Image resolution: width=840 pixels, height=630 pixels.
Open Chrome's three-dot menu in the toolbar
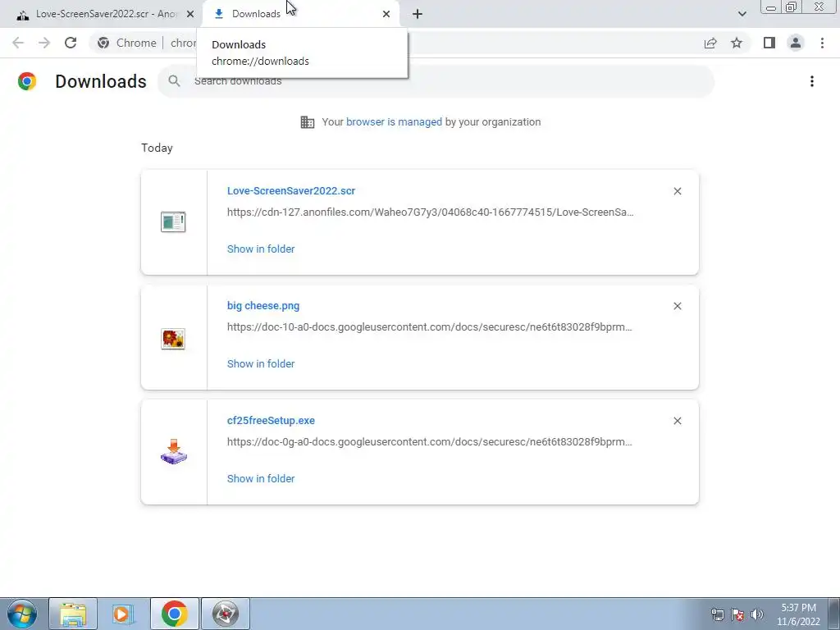click(822, 43)
